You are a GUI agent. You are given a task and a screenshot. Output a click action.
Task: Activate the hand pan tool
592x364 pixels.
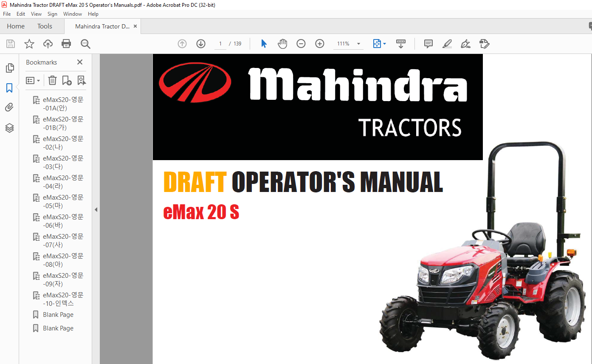(282, 44)
